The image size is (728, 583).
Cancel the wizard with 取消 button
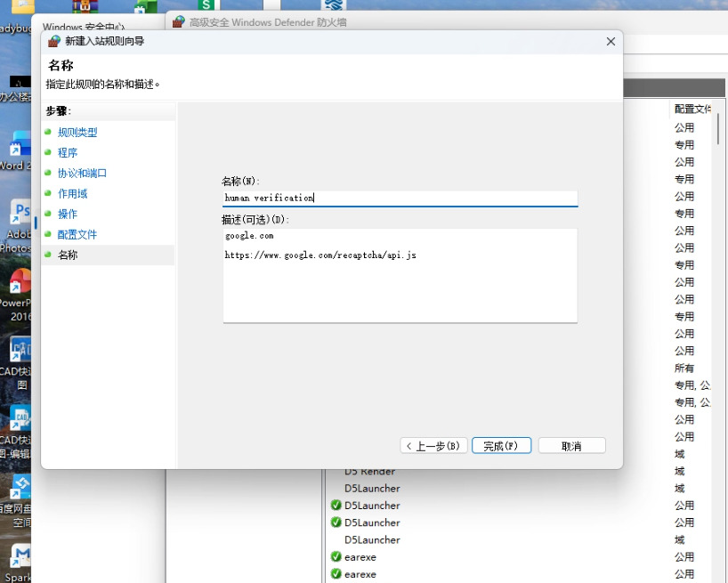coord(571,446)
